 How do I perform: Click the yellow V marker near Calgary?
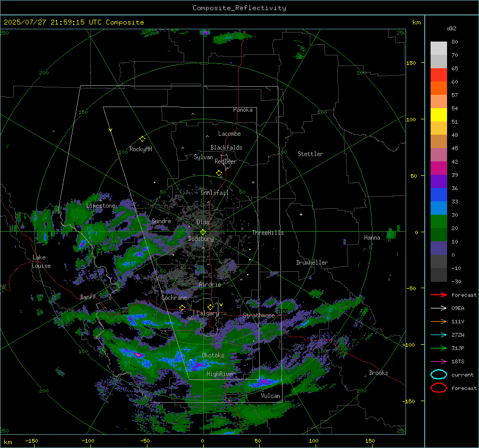click(221, 305)
